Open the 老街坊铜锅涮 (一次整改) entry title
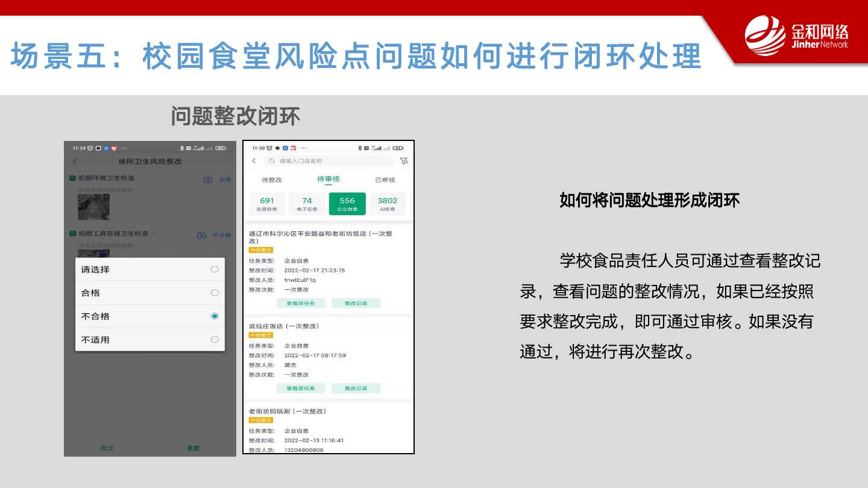 coord(288,411)
